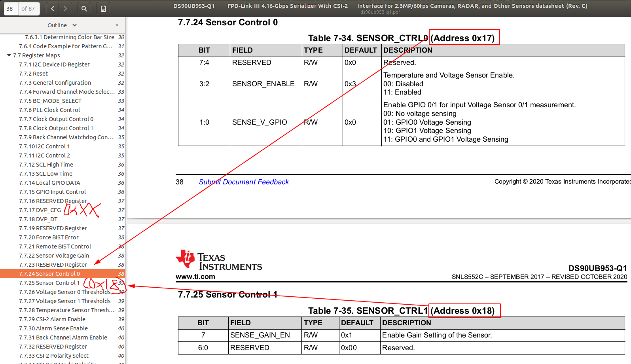
Task: Open the search magnifier tool
Action: click(84, 8)
